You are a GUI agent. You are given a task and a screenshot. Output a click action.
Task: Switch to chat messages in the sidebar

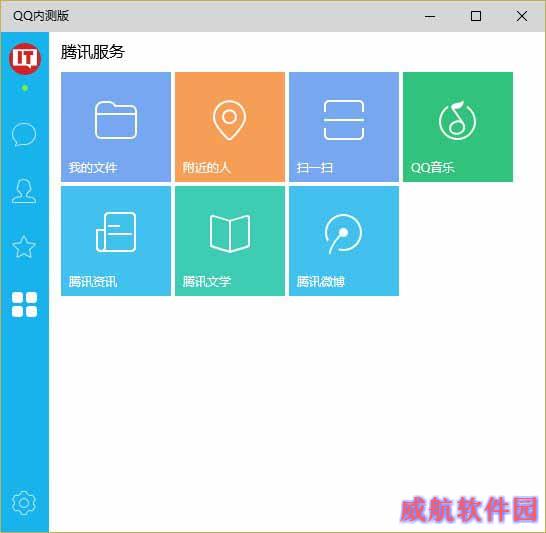(x=24, y=135)
